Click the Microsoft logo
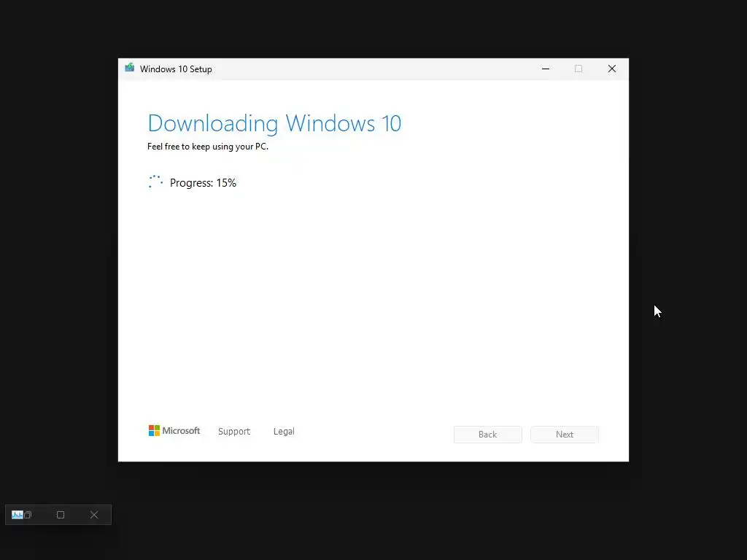 [x=174, y=430]
